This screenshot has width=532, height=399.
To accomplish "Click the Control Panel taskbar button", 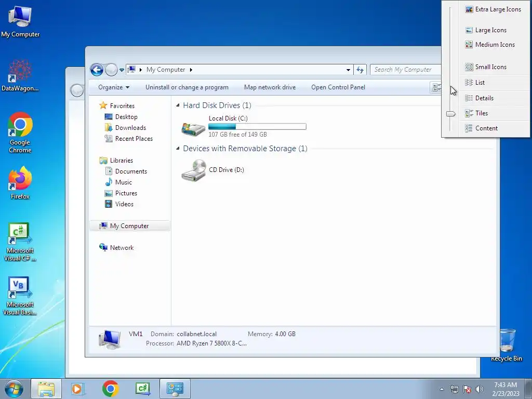I will (175, 389).
